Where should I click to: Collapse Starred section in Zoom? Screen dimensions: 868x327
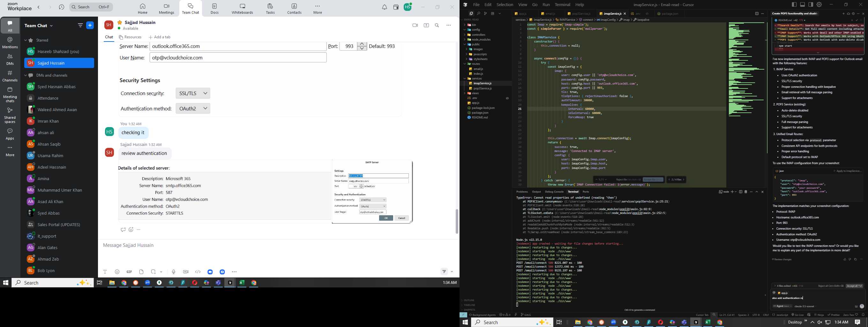(x=26, y=40)
